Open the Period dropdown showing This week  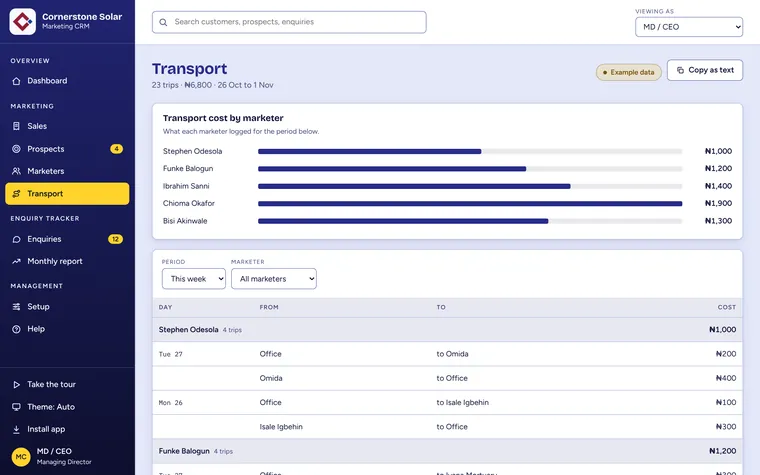click(194, 279)
